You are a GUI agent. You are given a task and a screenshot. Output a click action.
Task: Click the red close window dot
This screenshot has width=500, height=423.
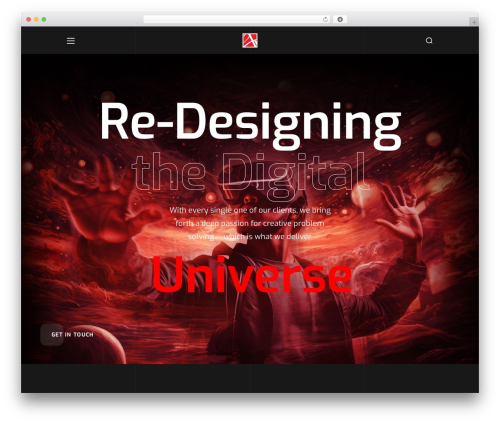(29, 19)
